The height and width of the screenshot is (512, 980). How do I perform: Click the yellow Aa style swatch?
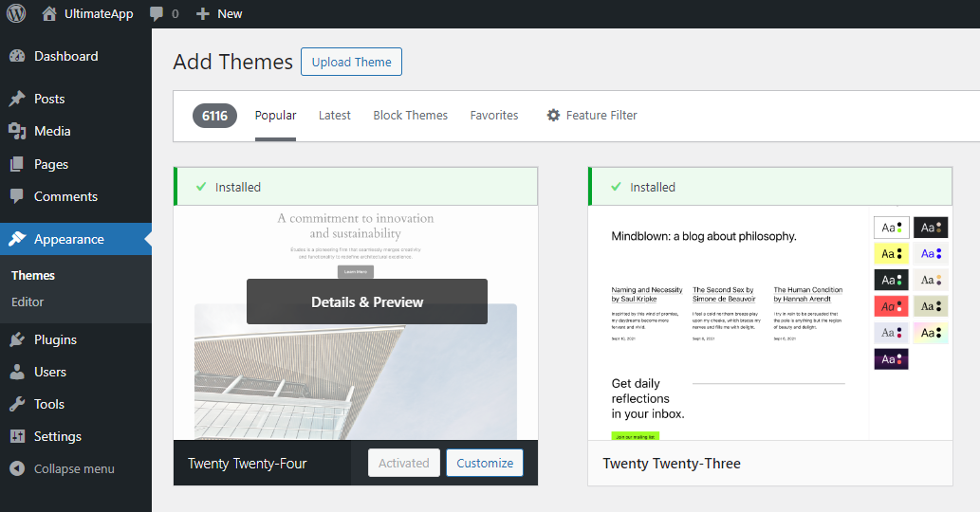point(891,253)
